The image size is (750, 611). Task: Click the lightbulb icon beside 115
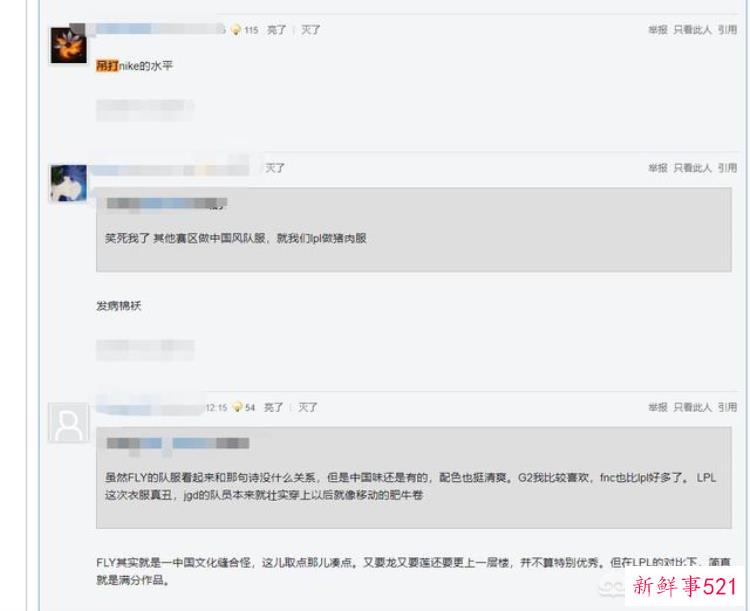(236, 30)
